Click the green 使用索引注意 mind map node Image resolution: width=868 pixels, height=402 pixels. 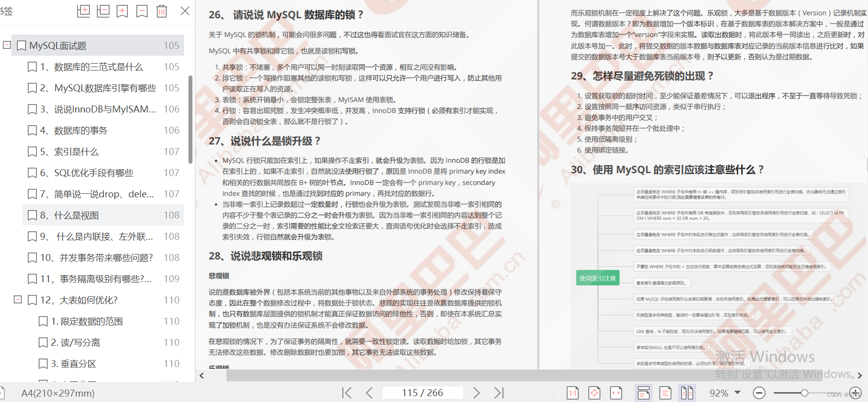pyautogui.click(x=598, y=278)
